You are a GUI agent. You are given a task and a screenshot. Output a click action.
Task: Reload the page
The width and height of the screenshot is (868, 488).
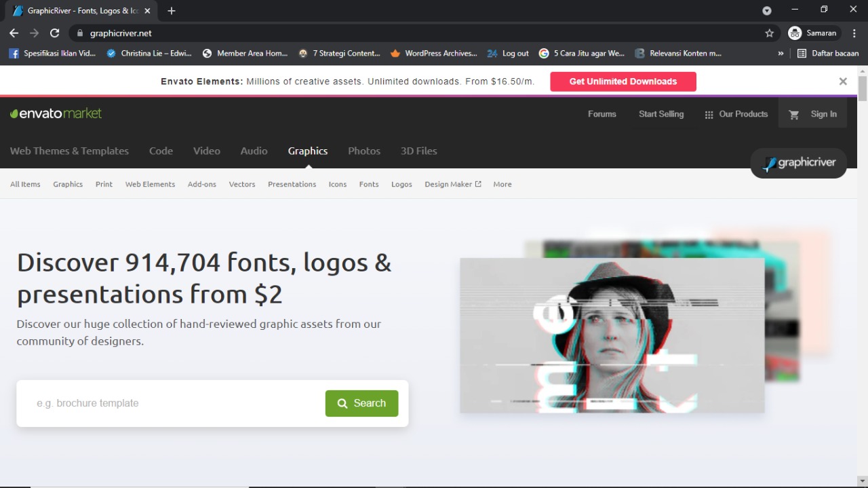[x=55, y=33]
